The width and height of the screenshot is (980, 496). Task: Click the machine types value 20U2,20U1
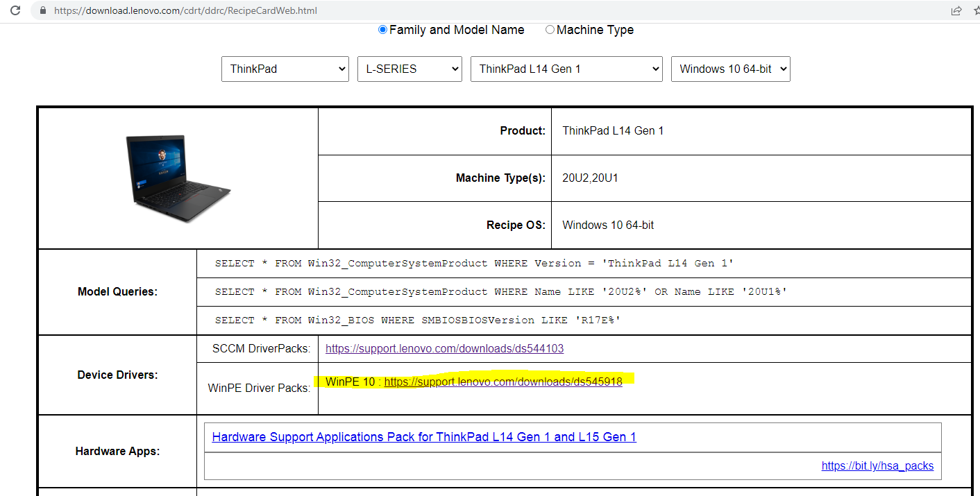pyautogui.click(x=590, y=178)
